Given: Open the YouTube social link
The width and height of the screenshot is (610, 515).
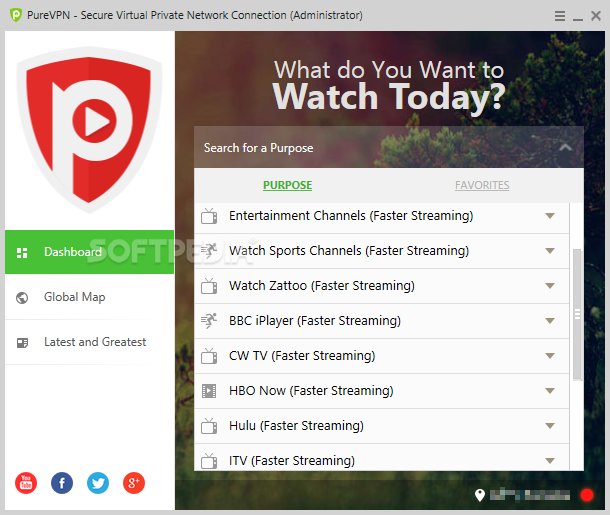Looking at the screenshot, I should point(26,483).
